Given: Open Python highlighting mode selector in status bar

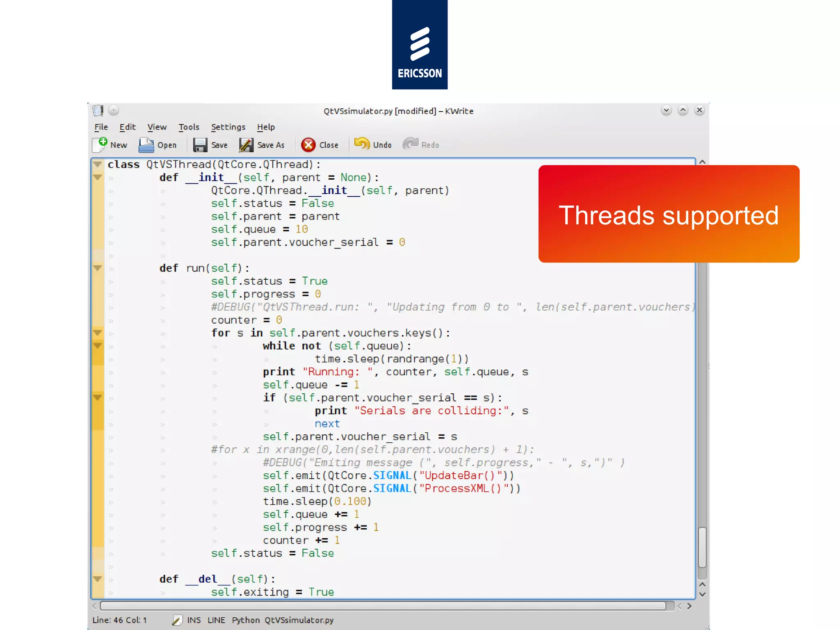Looking at the screenshot, I should 246,620.
